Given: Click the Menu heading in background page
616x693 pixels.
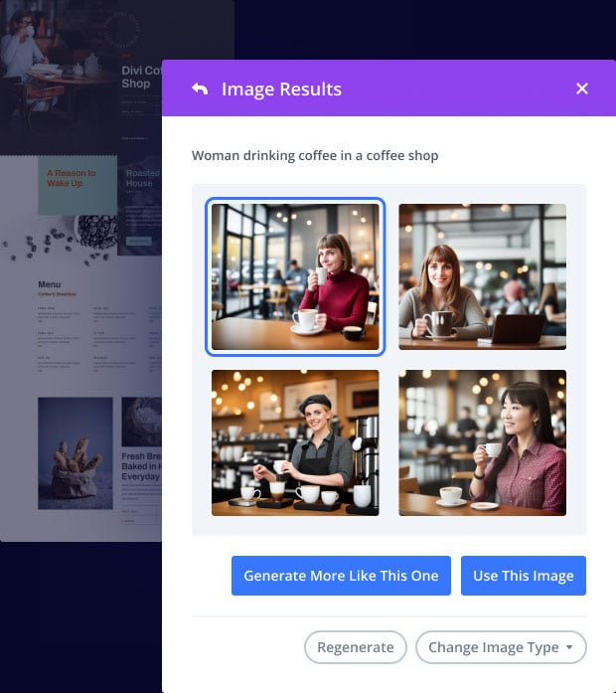Looking at the screenshot, I should tap(49, 284).
